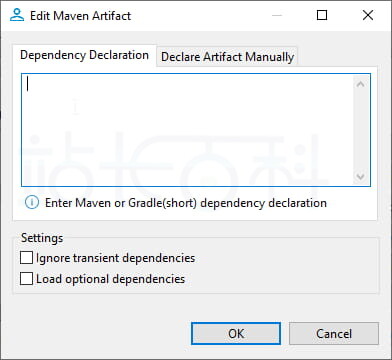The image size is (392, 360).
Task: Click the blue info icon beside the hint
Action: pyautogui.click(x=32, y=202)
